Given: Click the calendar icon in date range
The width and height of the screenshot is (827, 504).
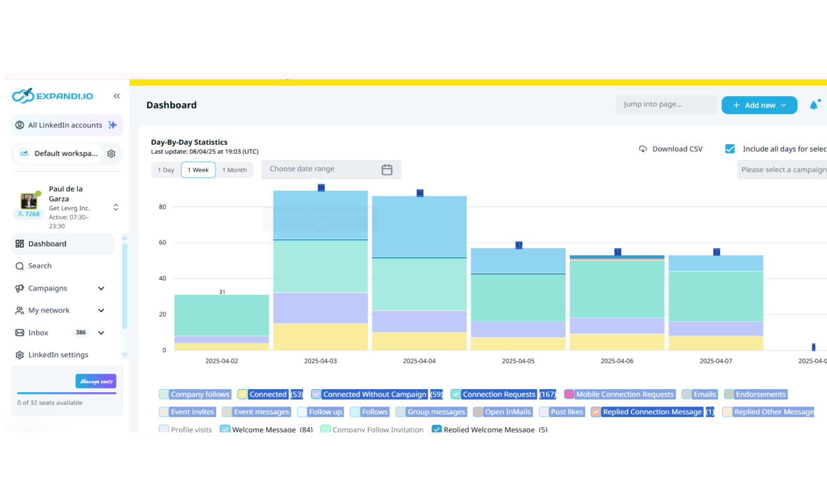Looking at the screenshot, I should [x=386, y=169].
